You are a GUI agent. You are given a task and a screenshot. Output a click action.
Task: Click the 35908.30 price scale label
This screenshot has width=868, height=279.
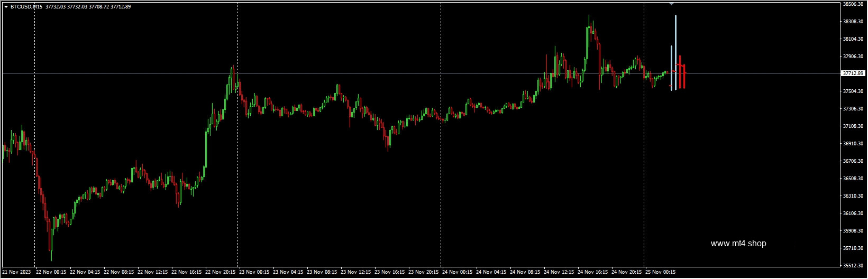click(853, 231)
